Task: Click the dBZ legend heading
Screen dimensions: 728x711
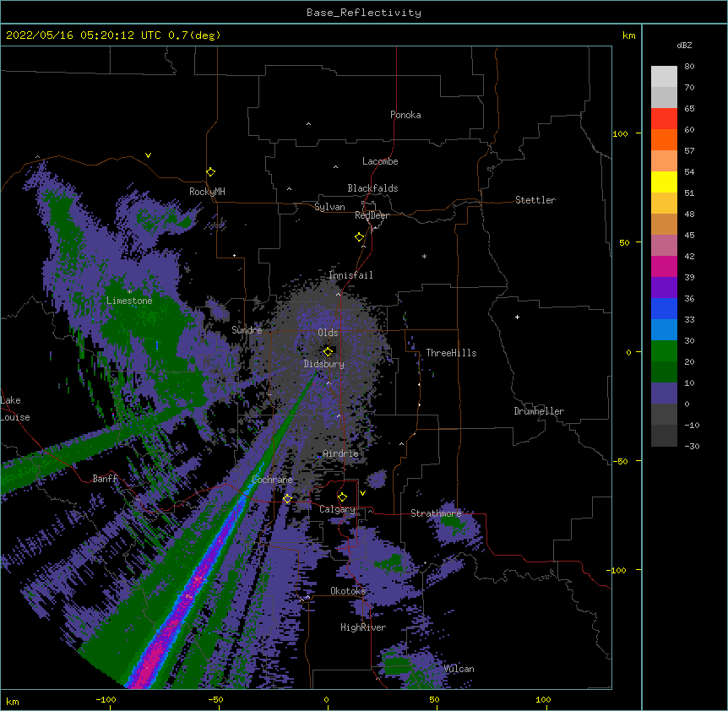Action: tap(684, 45)
